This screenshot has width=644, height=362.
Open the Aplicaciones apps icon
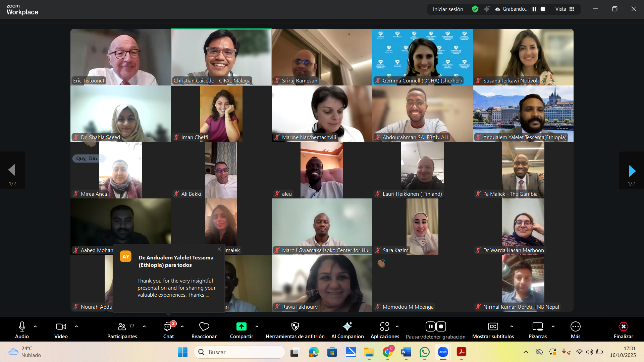pyautogui.click(x=384, y=326)
